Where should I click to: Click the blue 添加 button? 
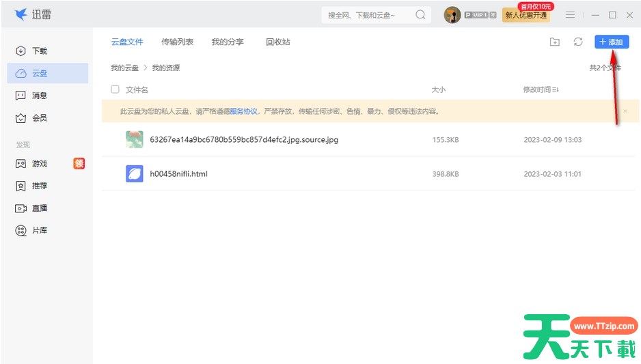pyautogui.click(x=611, y=42)
